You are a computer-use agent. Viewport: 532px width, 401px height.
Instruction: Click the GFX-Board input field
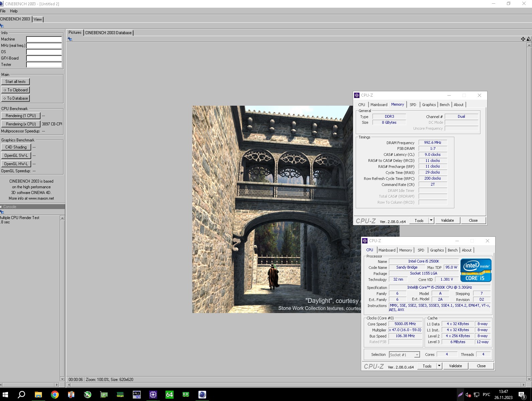(x=44, y=58)
